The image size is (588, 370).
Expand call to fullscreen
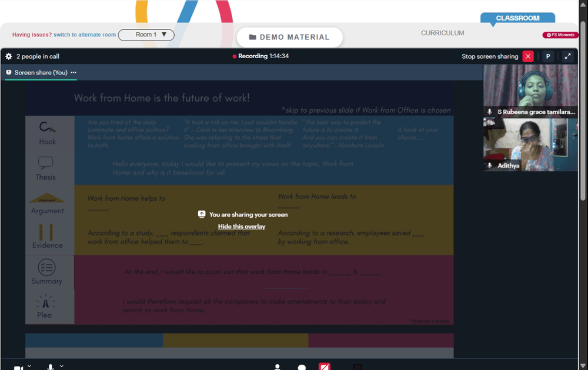pyautogui.click(x=568, y=56)
